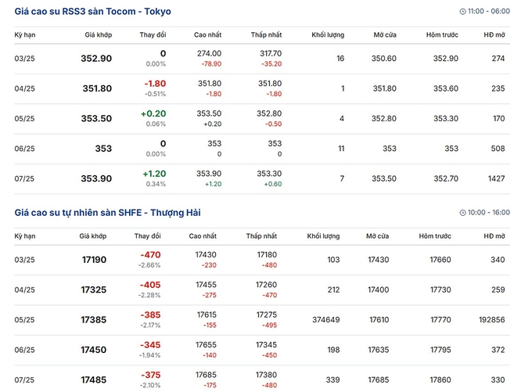Click the clock icon beside 11:00 - 06:00
Viewport: 532px width, 392px height.
tap(462, 12)
